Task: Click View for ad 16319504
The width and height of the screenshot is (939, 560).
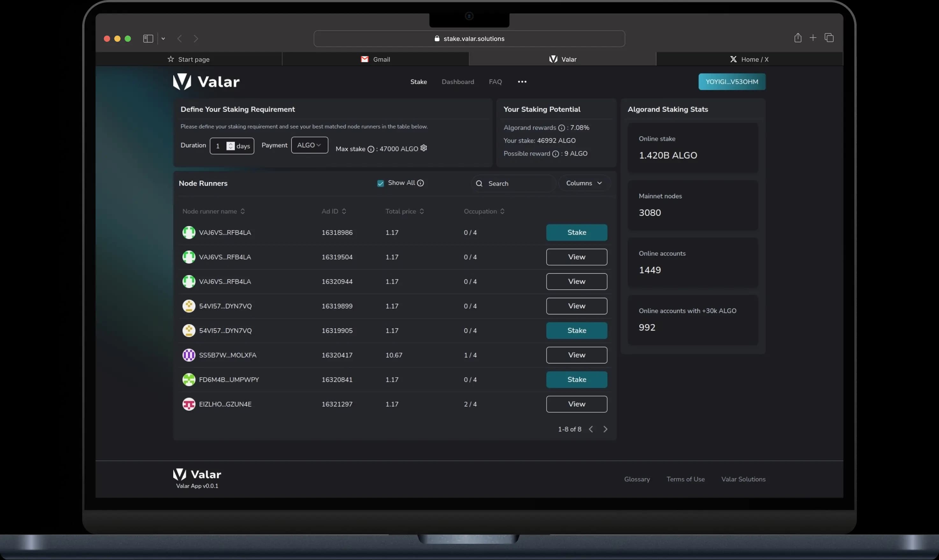Action: [x=577, y=257]
